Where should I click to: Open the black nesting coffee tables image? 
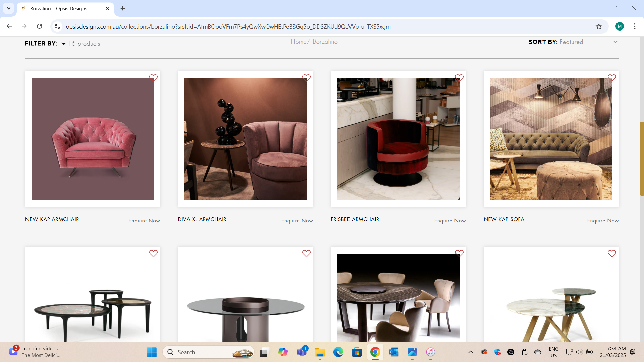pyautogui.click(x=93, y=298)
